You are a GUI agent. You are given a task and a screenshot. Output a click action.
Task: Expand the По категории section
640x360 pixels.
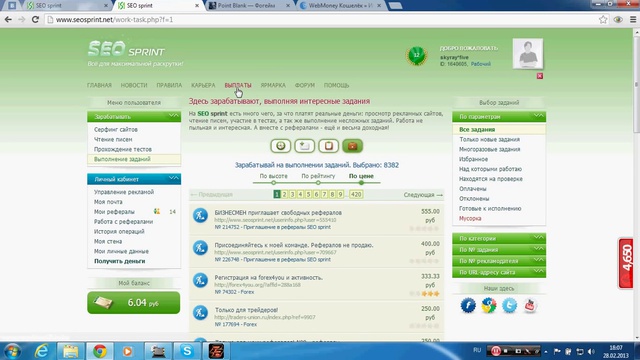(499, 238)
